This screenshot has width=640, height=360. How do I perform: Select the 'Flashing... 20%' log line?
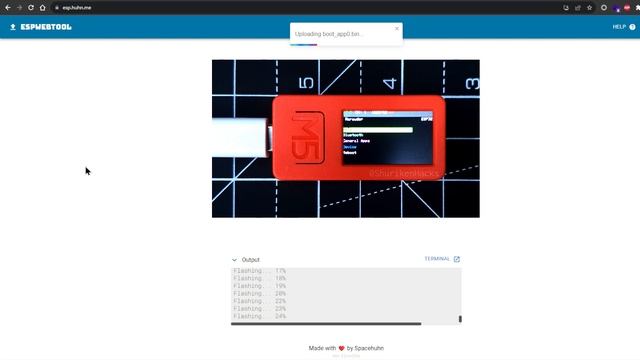tap(260, 293)
